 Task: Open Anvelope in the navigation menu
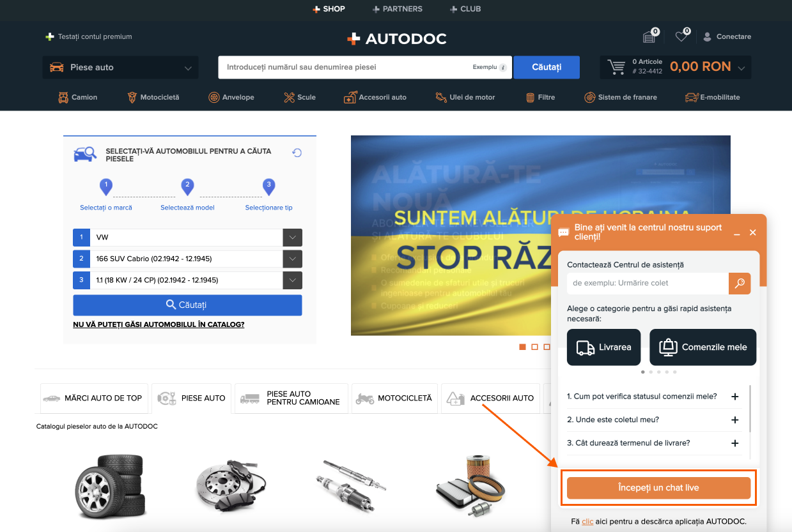[231, 98]
